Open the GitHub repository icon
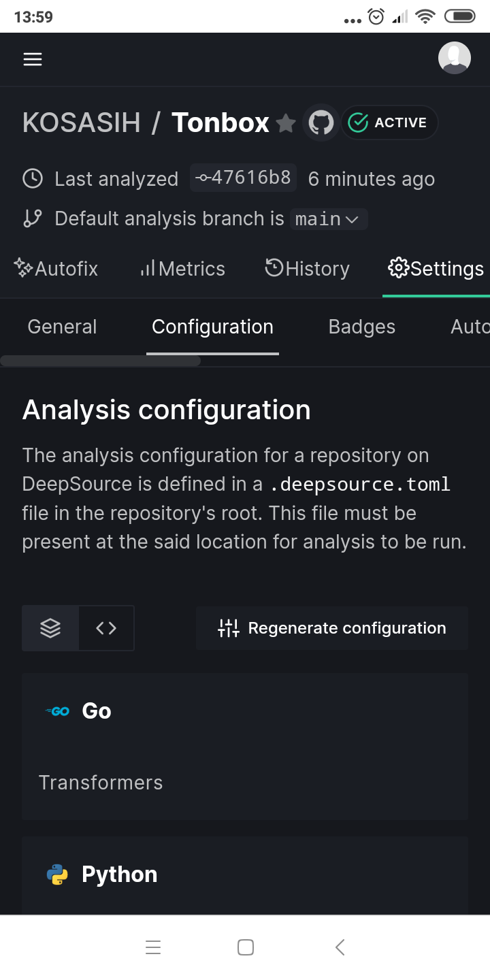 pyautogui.click(x=321, y=123)
